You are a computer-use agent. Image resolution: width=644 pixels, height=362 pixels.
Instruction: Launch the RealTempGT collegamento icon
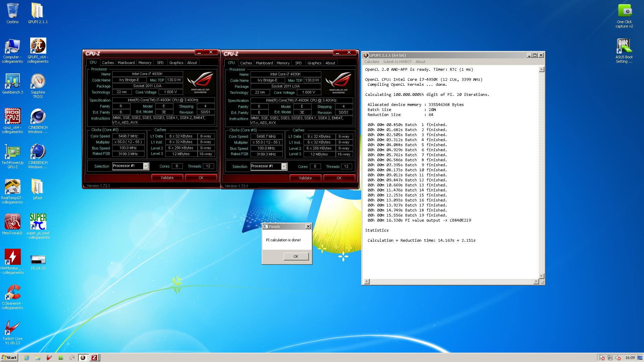[12, 191]
